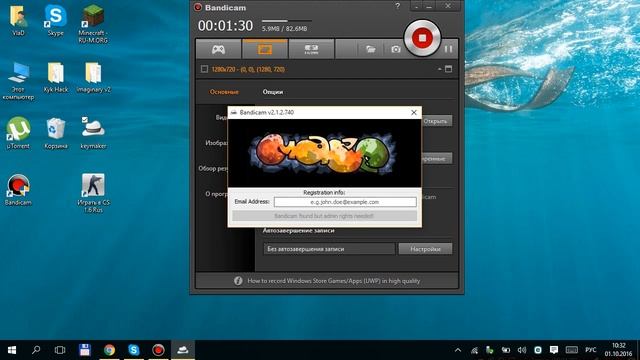Screen dimensions: 640x360
Task: Pause the recording
Action: click(448, 49)
